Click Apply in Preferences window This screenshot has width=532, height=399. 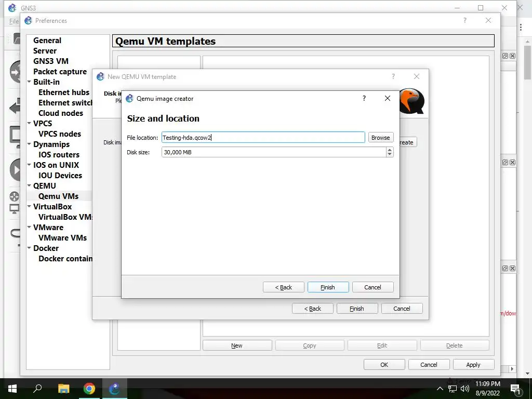click(473, 365)
